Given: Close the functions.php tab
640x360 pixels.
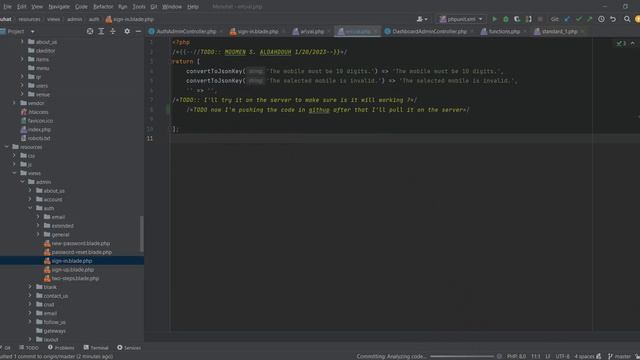Looking at the screenshot, I should pyautogui.click(x=525, y=31).
